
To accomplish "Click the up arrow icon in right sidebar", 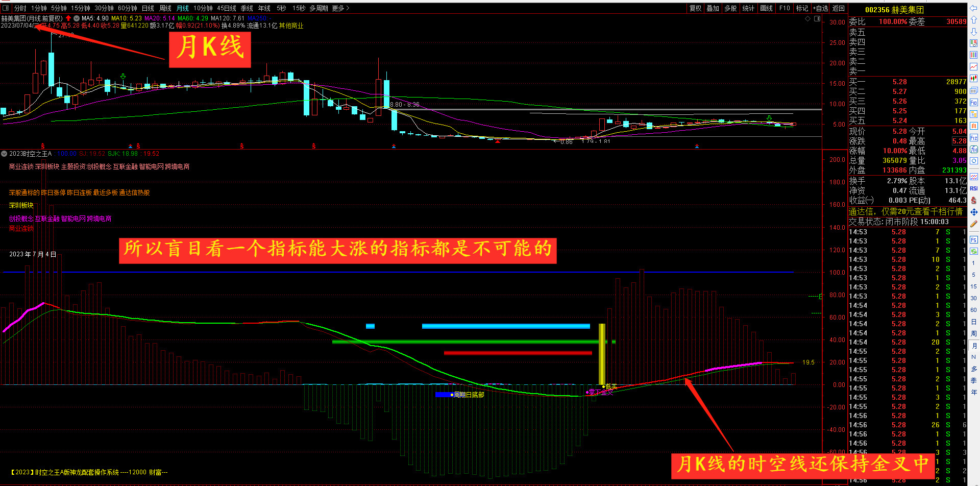I will point(974,20).
